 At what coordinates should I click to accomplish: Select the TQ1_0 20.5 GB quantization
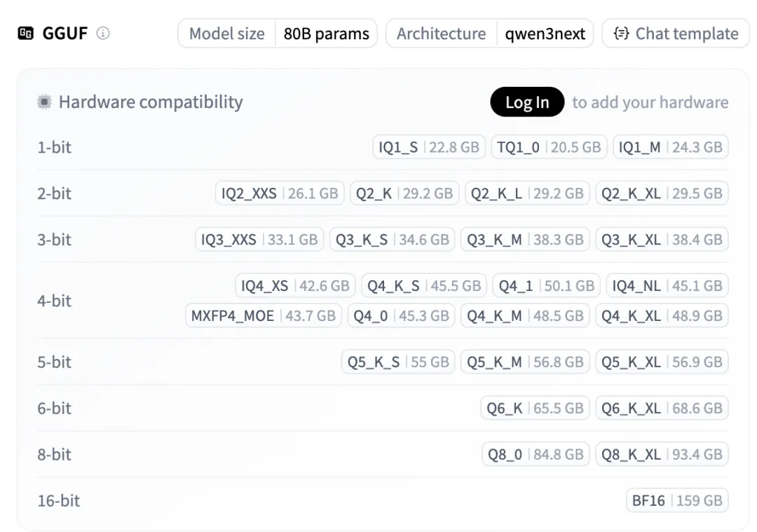coord(549,147)
